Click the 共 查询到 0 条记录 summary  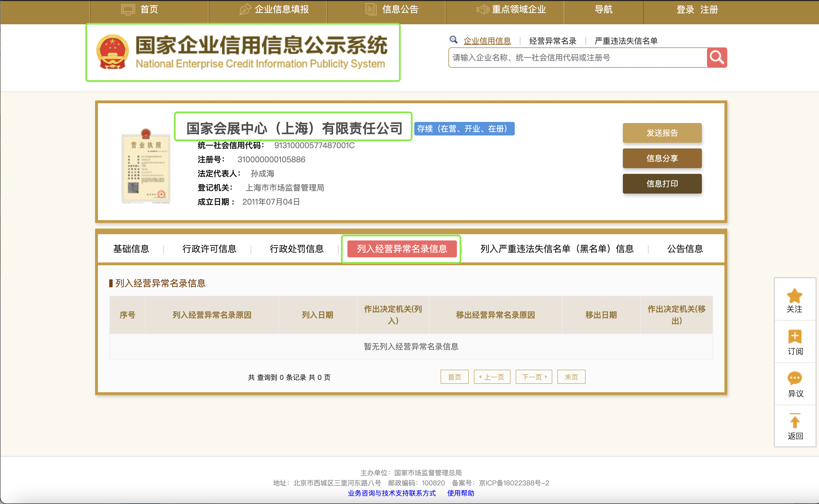(289, 377)
